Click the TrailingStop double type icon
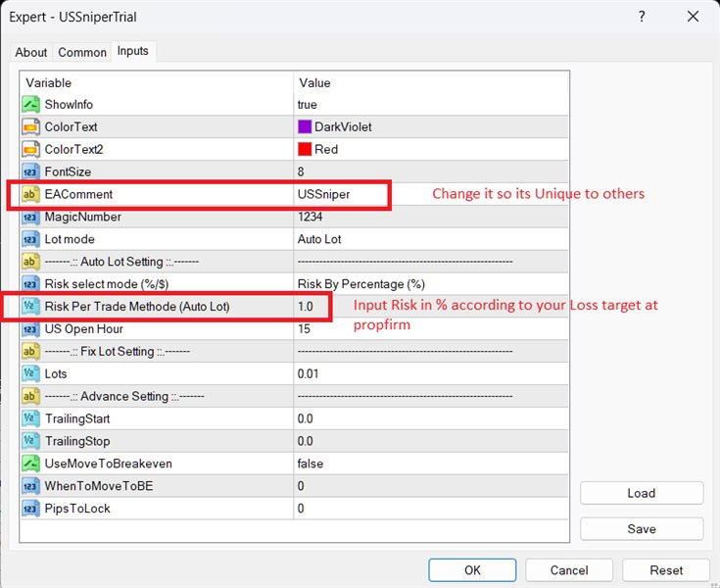720x588 pixels. click(x=30, y=441)
